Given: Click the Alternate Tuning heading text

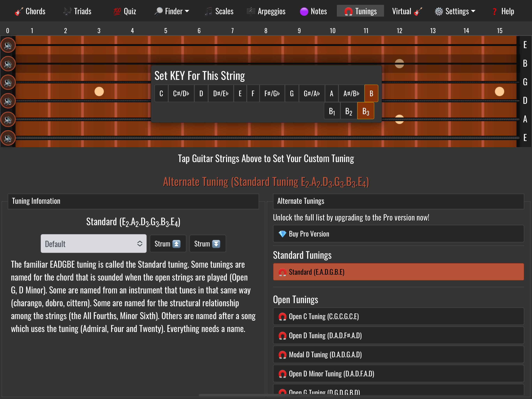Looking at the screenshot, I should coord(266,182).
